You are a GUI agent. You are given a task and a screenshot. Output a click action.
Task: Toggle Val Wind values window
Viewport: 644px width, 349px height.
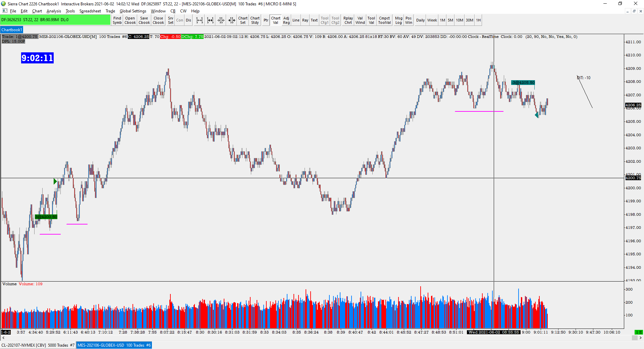(x=360, y=20)
